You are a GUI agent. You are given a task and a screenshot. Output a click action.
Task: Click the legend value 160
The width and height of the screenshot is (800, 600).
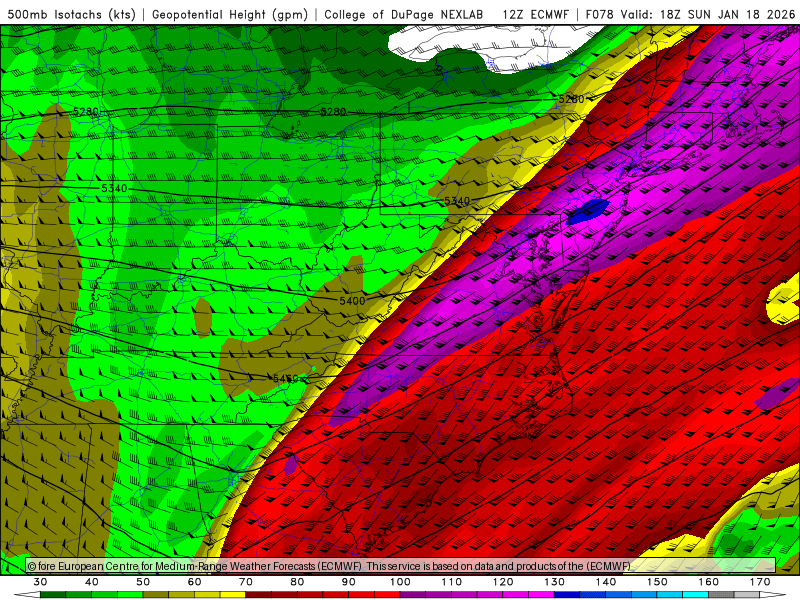click(x=709, y=582)
